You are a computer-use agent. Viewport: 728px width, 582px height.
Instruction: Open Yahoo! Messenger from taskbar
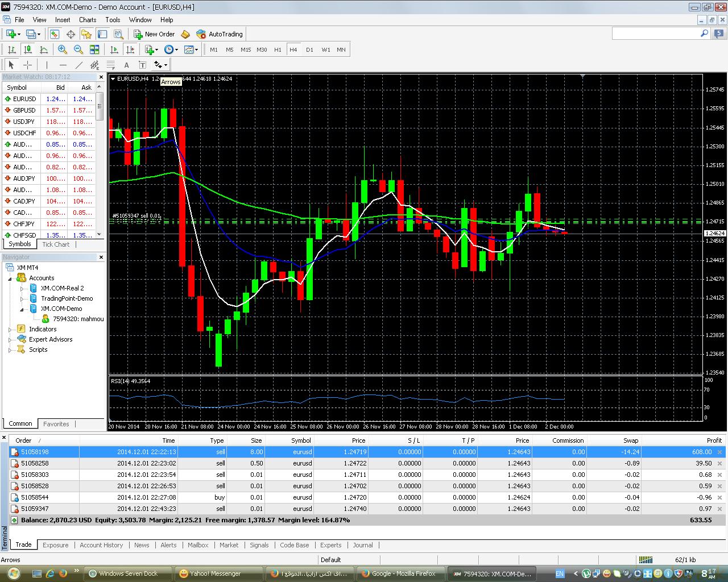(x=219, y=573)
